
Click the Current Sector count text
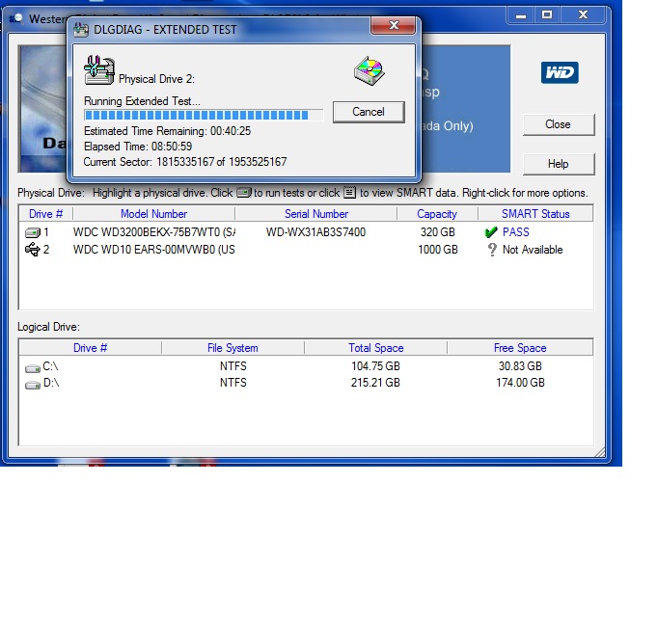pyautogui.click(x=185, y=162)
